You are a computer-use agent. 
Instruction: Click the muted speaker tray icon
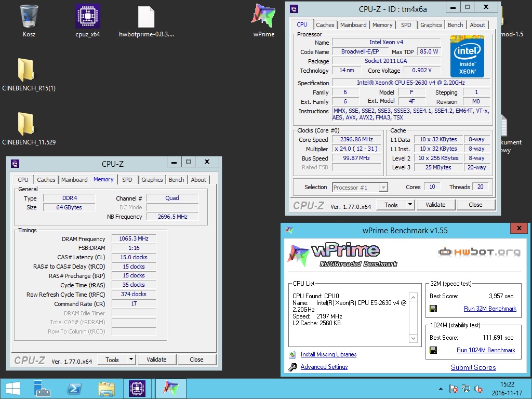tap(478, 389)
